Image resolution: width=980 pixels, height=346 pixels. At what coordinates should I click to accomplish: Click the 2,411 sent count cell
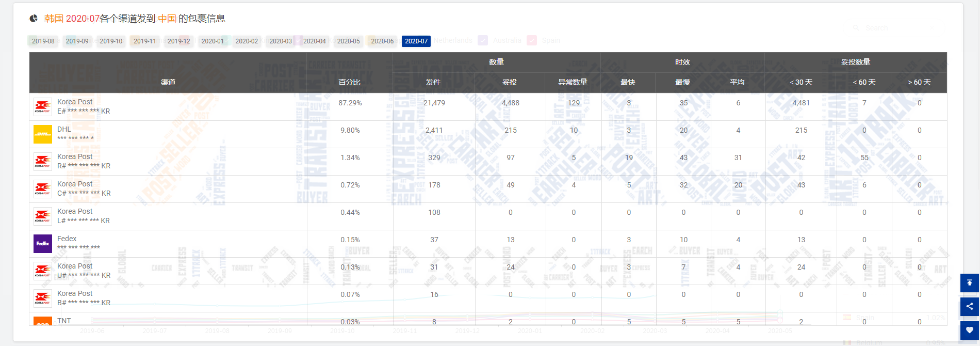point(434,130)
